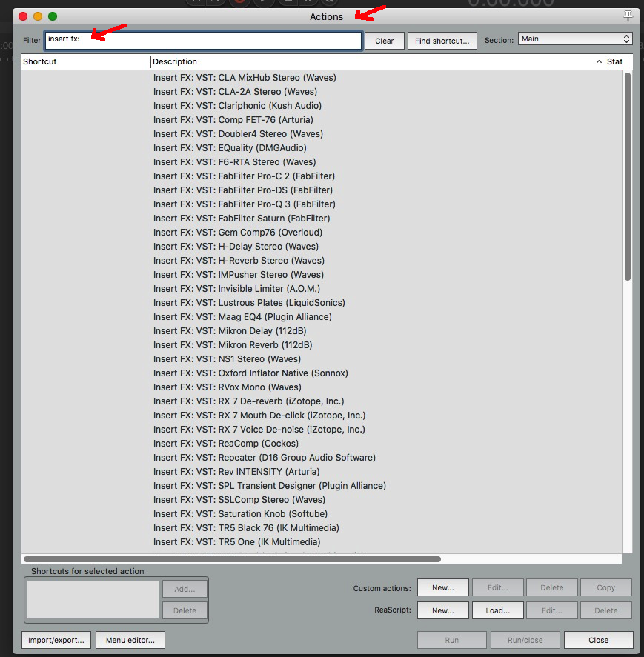
Task: Select Insert FX: H-Reverb Stereo (Waves)
Action: click(x=239, y=261)
